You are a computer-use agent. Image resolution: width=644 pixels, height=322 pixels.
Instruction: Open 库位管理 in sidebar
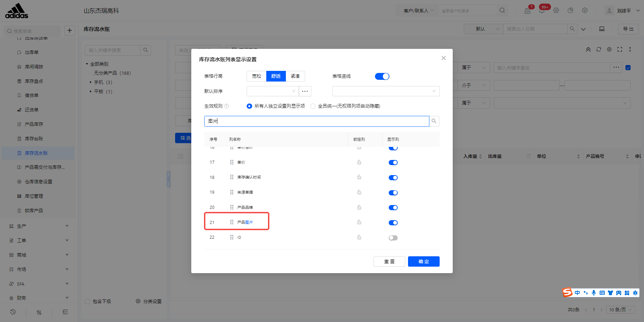pyautogui.click(x=34, y=196)
